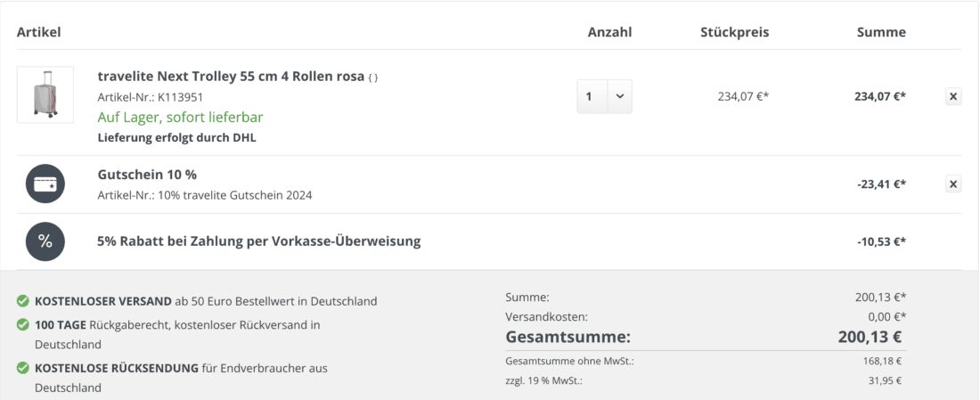Viewport: 980px width, 400px height.
Task: Remove the 10% Gutschein voucher
Action: point(952,184)
